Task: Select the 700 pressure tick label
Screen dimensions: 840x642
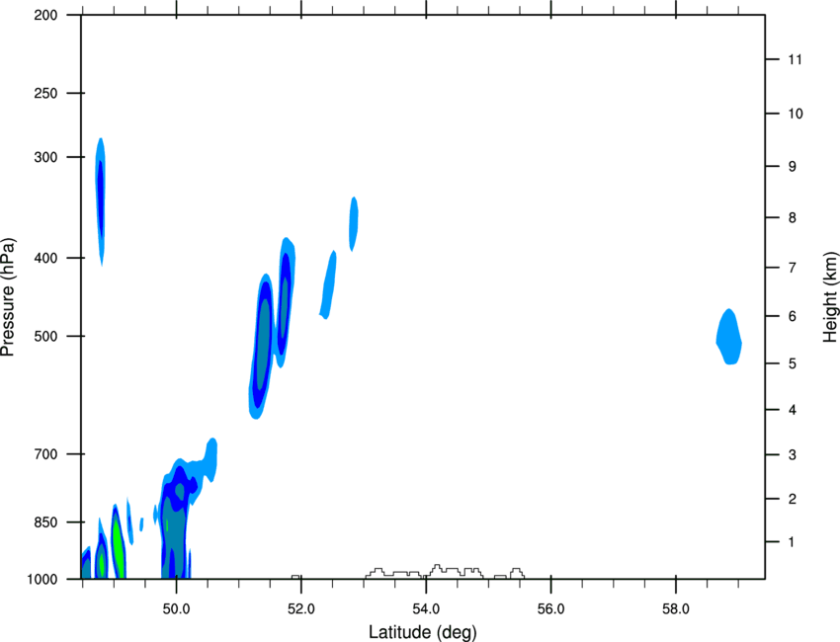Action: [45, 454]
